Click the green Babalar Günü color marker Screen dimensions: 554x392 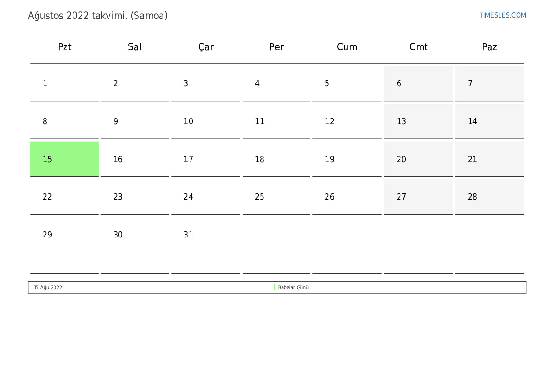click(x=275, y=287)
